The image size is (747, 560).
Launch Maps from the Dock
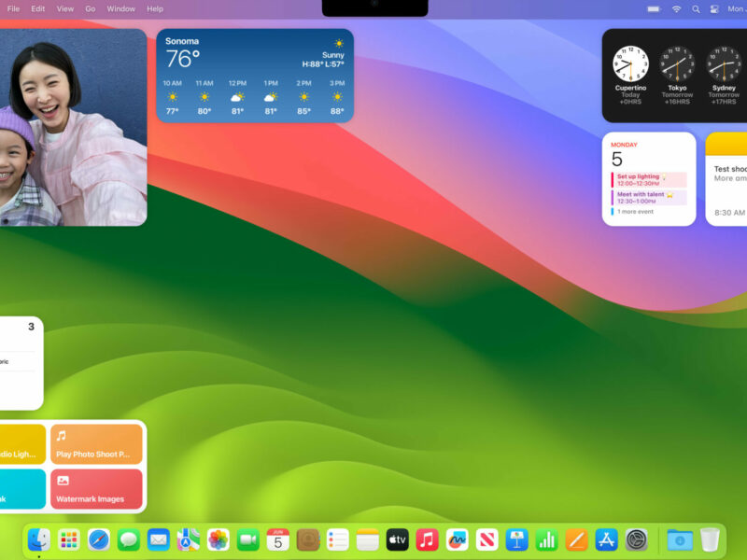tap(189, 540)
